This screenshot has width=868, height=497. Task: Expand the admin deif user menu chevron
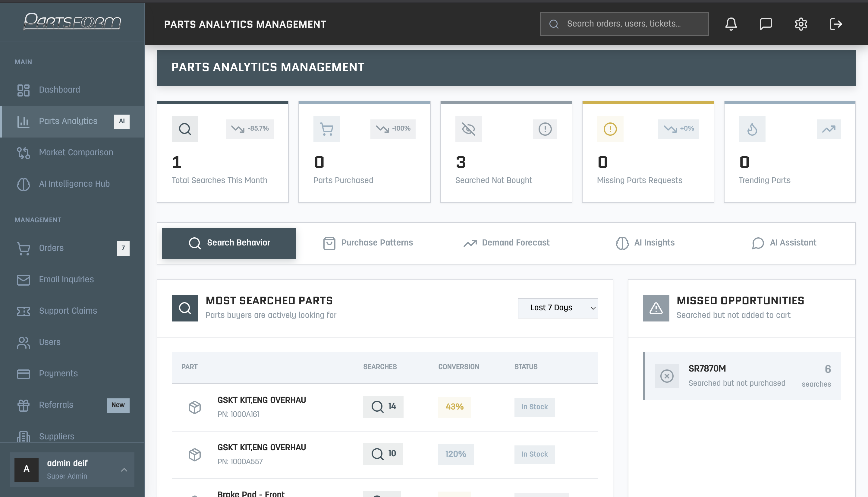(124, 470)
